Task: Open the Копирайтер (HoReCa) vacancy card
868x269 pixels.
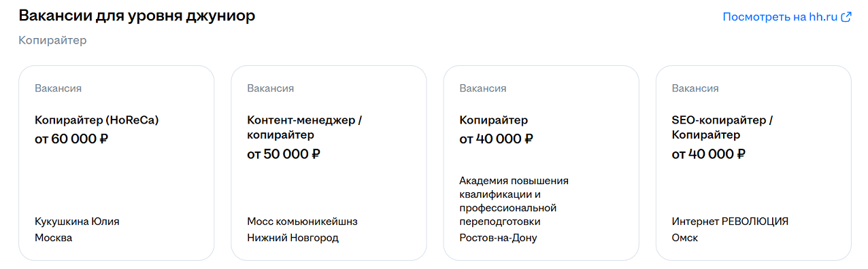Action: point(116,163)
